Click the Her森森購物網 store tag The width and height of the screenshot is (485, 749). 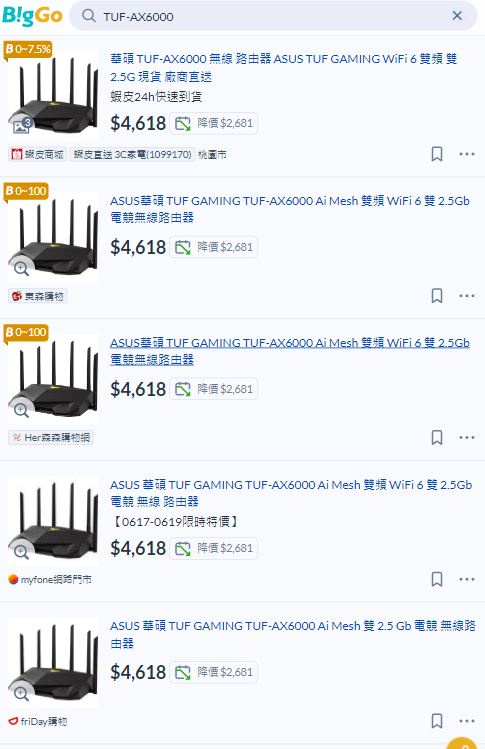pos(51,438)
